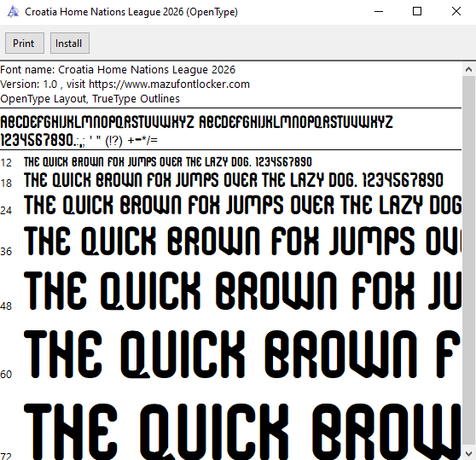
Task: Click the '18' size label
Action: pyautogui.click(x=6, y=183)
